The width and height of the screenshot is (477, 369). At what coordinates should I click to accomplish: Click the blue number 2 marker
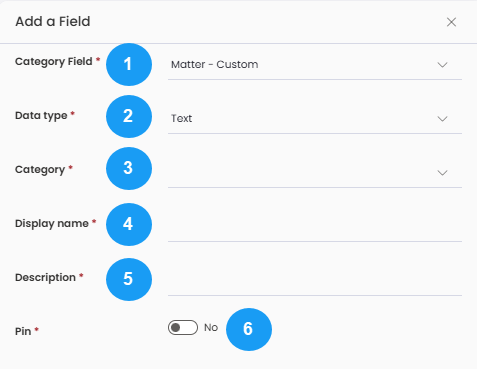(x=129, y=116)
